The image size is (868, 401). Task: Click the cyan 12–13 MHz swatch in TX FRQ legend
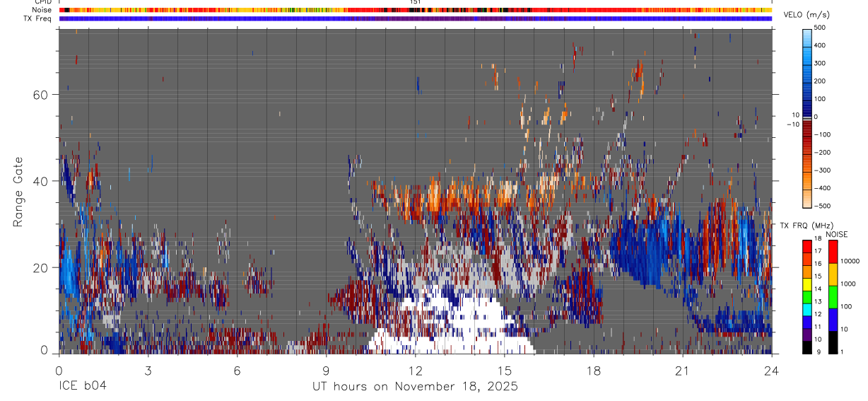[x=807, y=308]
